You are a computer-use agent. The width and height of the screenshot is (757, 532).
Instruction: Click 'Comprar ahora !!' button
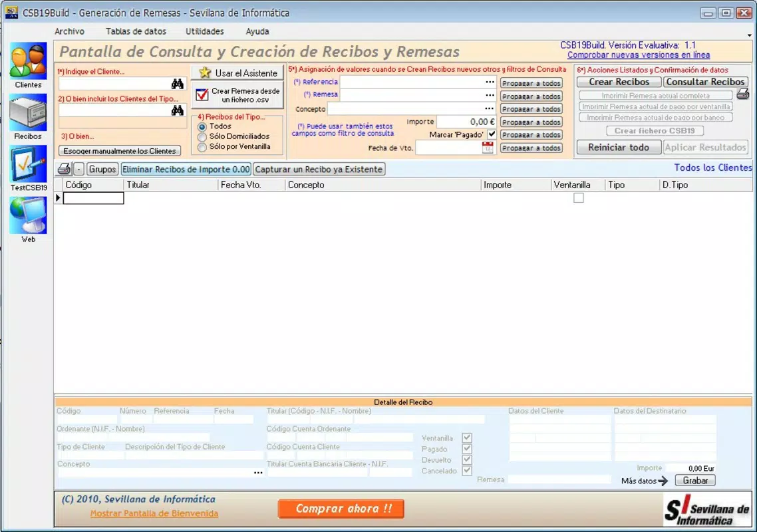point(341,509)
